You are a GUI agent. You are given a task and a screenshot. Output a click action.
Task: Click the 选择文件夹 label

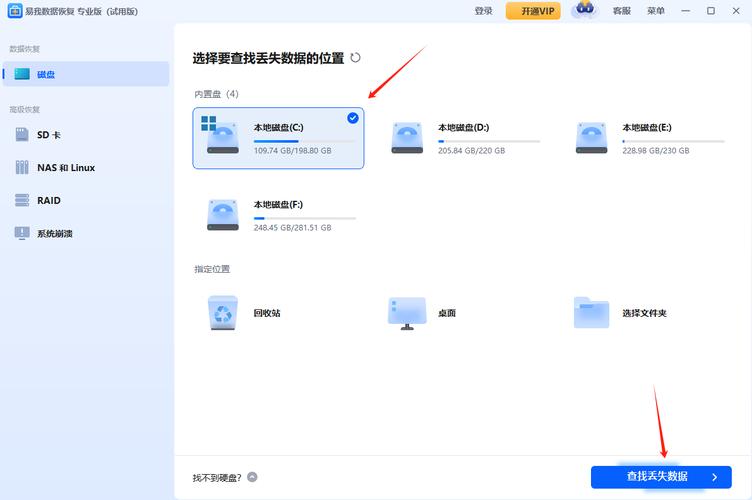[x=645, y=313]
